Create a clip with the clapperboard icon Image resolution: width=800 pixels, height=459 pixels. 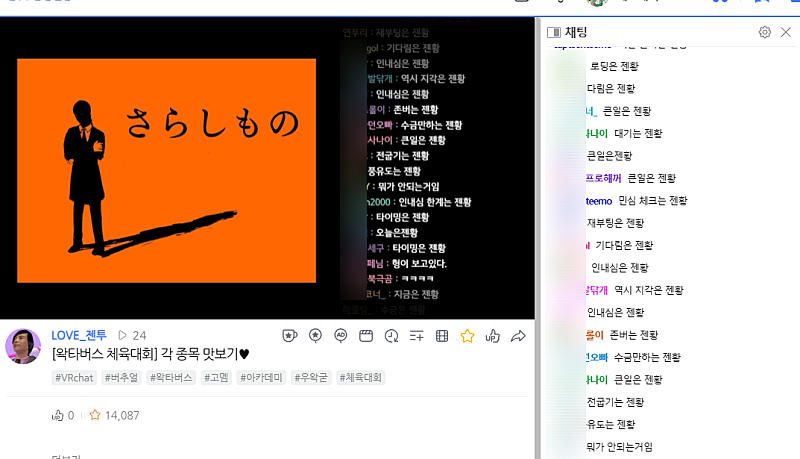point(366,336)
